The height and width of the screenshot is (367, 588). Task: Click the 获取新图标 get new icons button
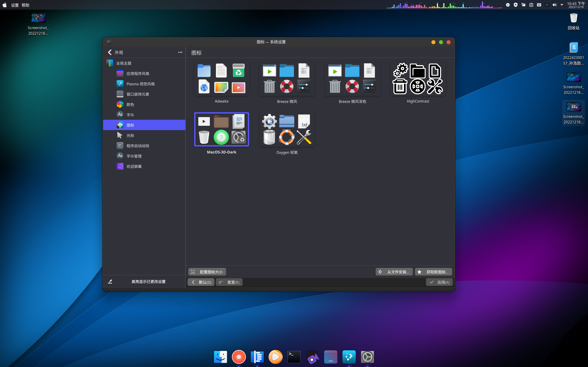[x=433, y=272]
